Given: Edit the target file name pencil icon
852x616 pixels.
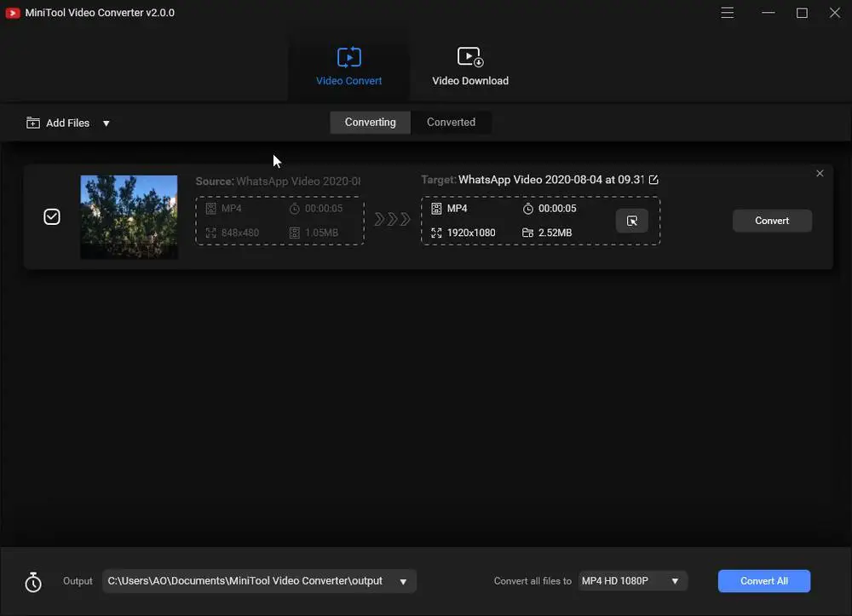Looking at the screenshot, I should (x=653, y=179).
